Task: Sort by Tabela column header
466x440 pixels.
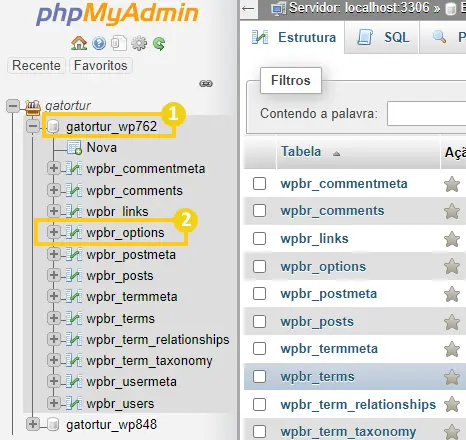Action: pos(301,152)
